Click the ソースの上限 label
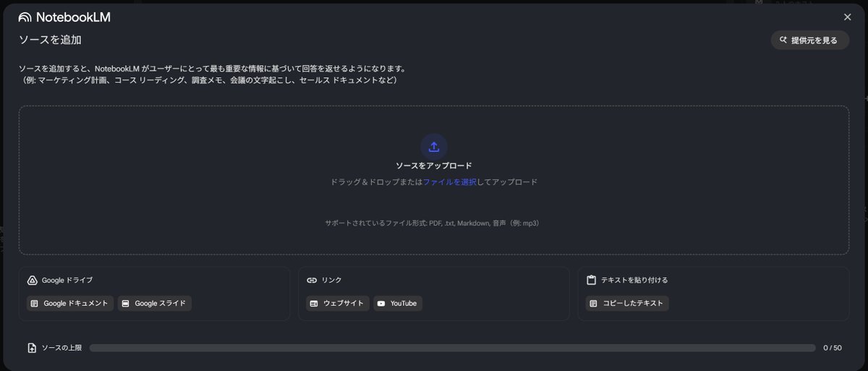868x371 pixels. (61, 348)
